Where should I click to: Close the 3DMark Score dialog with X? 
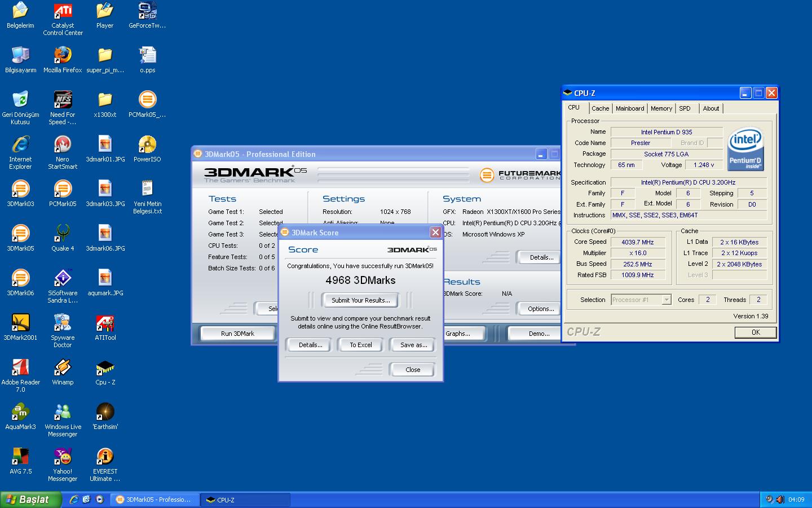[x=435, y=232]
